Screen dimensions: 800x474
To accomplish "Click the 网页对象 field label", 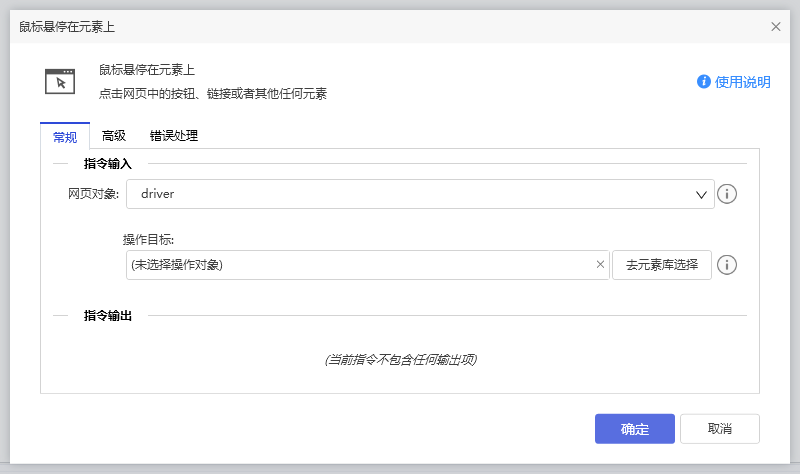I will [93, 194].
